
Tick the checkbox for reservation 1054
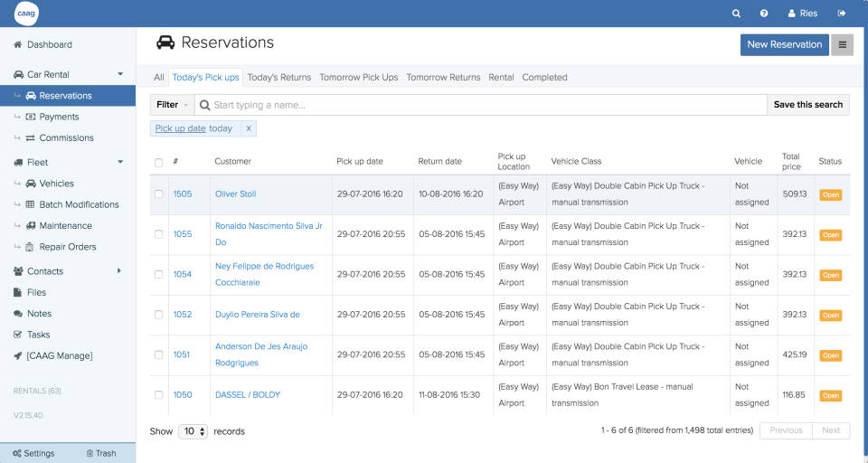point(159,274)
